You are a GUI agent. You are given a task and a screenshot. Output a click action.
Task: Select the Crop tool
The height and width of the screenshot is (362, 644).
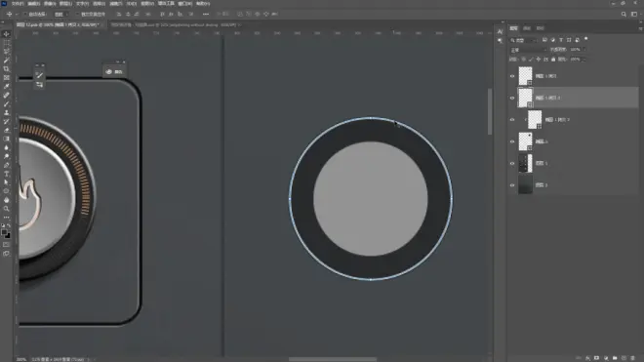[6, 69]
